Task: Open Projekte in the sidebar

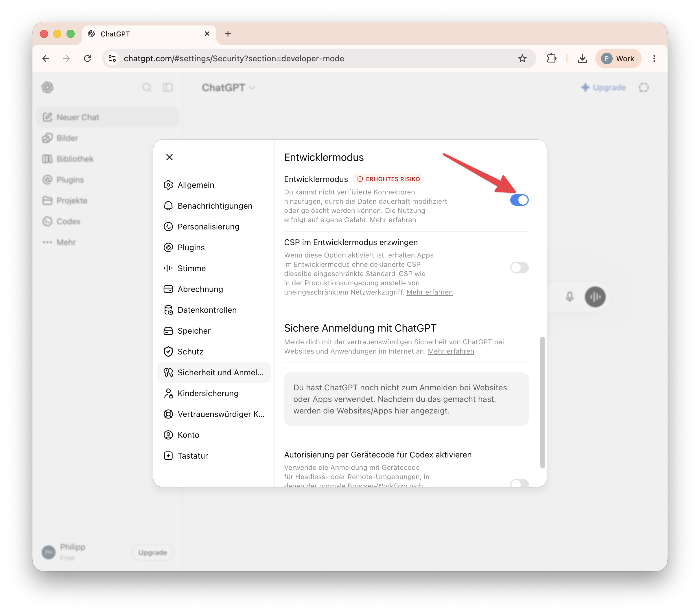Action: tap(108, 201)
